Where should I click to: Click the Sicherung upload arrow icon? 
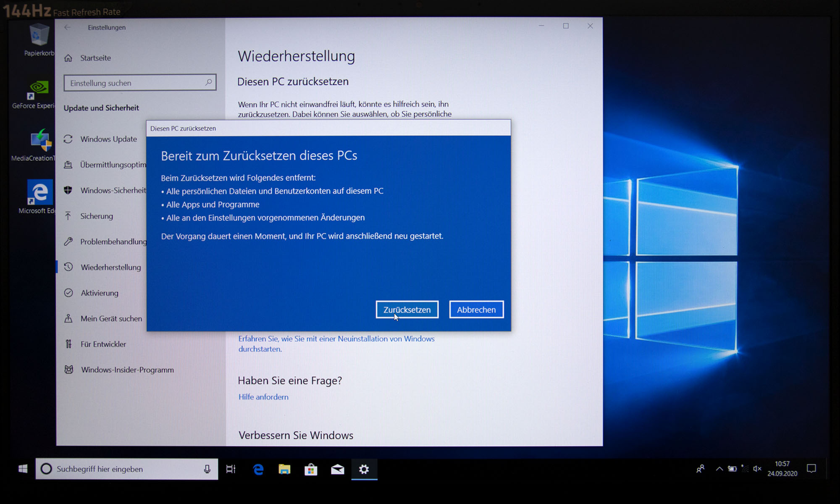coord(68,216)
